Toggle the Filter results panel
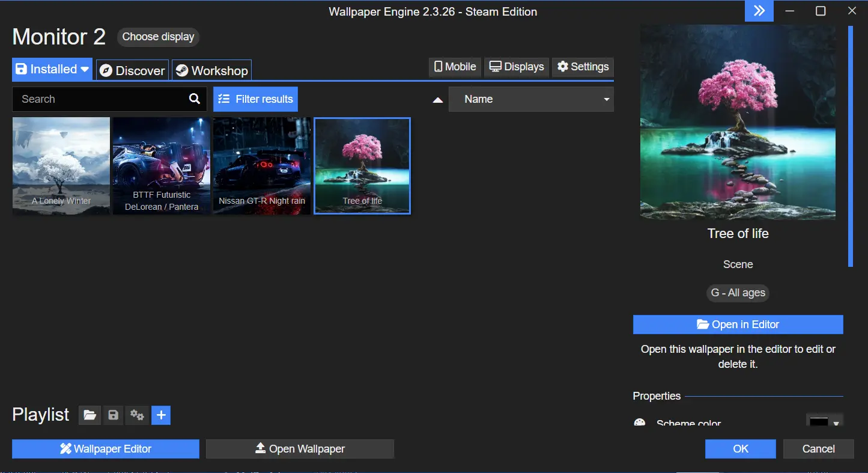Viewport: 868px width, 473px height. point(255,99)
